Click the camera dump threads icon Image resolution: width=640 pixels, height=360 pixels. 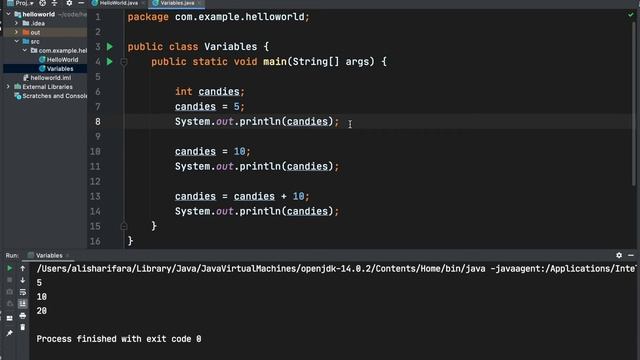(x=10, y=292)
